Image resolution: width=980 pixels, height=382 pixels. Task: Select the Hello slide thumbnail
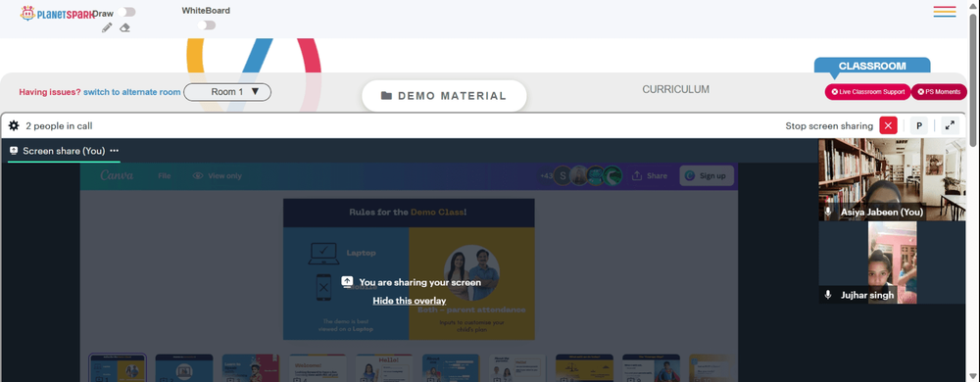384,367
